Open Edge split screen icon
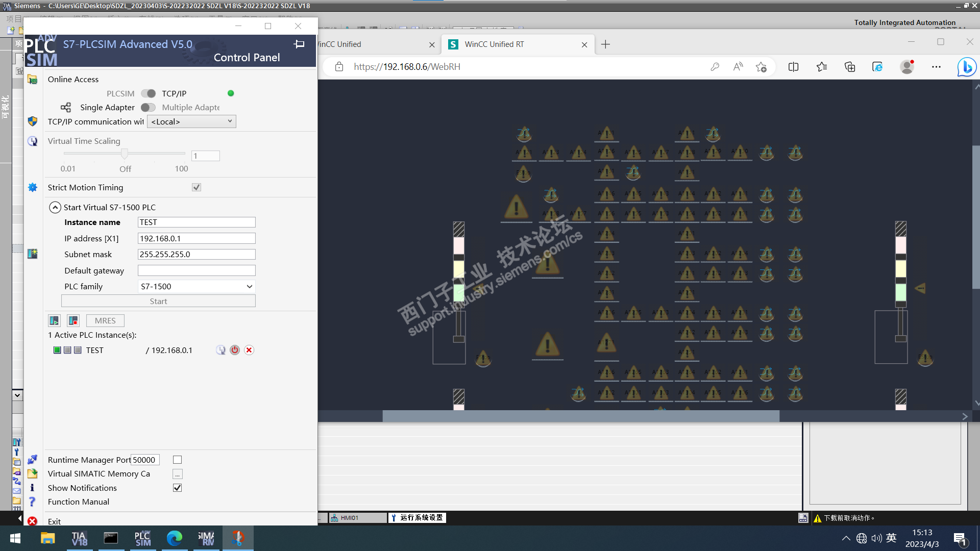The width and height of the screenshot is (980, 551). pyautogui.click(x=793, y=67)
